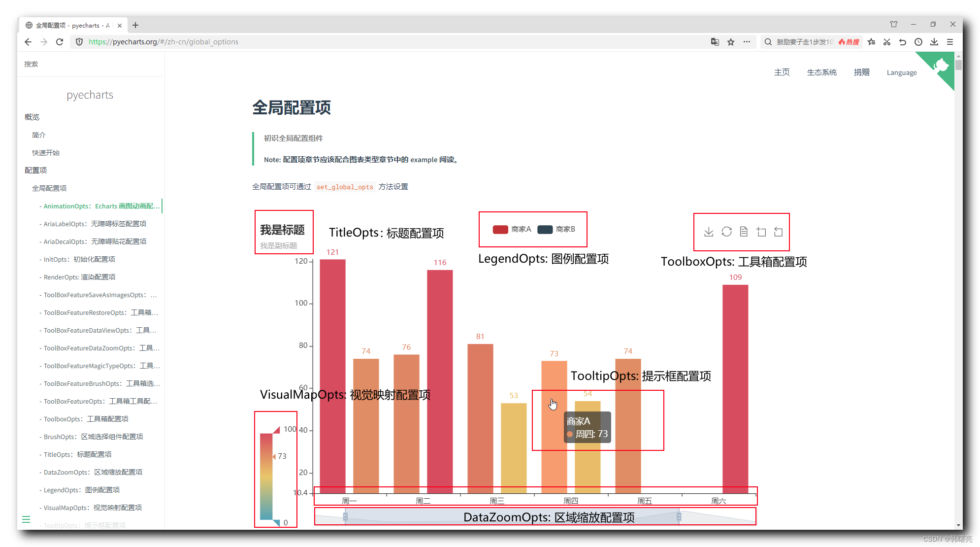Open LegendOpts sidebar entry
980x547 pixels.
(79, 490)
